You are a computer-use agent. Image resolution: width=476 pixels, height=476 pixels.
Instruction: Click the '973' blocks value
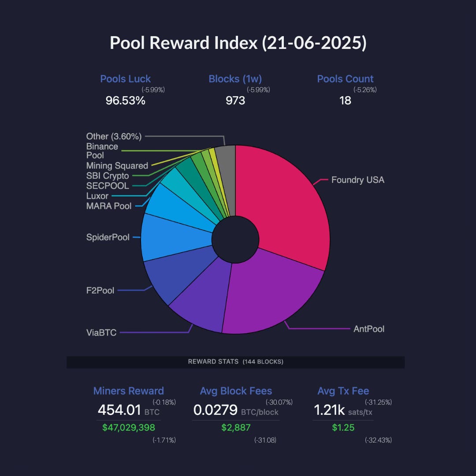click(x=235, y=100)
